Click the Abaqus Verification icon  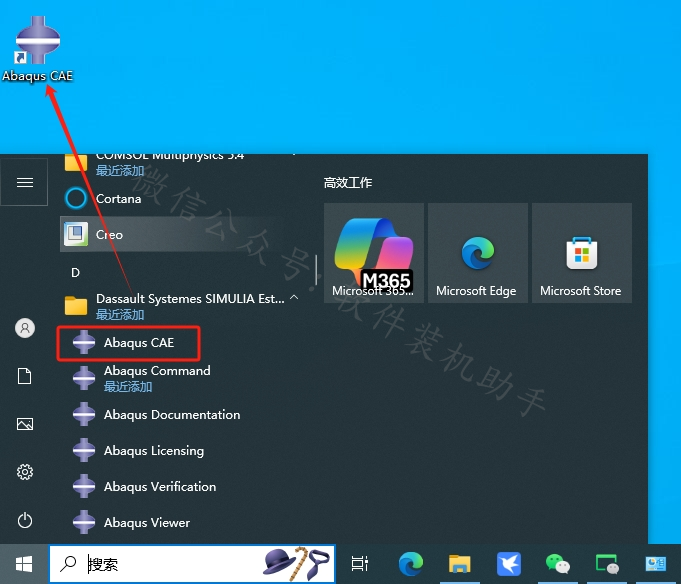tap(84, 486)
